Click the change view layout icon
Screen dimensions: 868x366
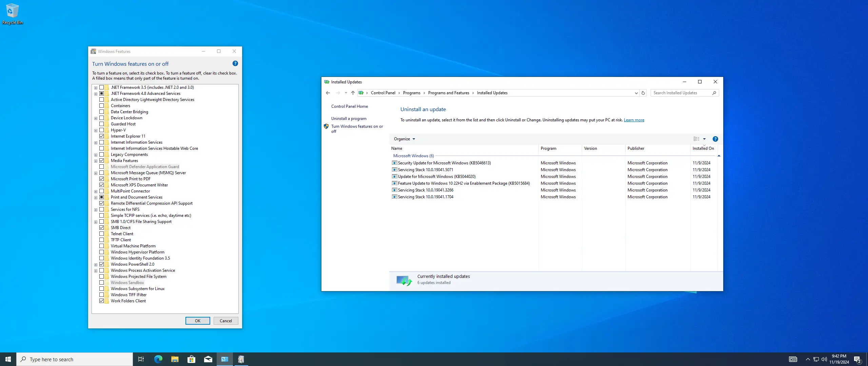tap(696, 139)
